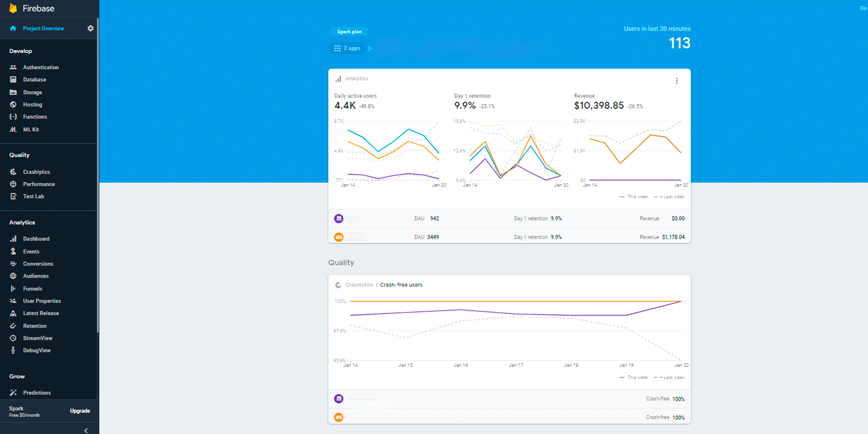Open the Crashlytics link in Quality card
Image resolution: width=868 pixels, height=434 pixels.
pos(359,285)
